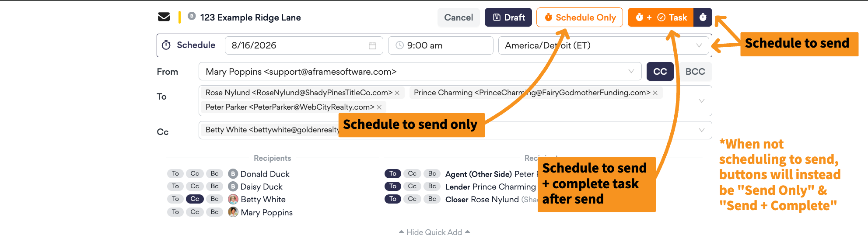Image resolution: width=868 pixels, height=242 pixels.
Task: Remove Prince Charming from To recipients
Action: click(655, 93)
